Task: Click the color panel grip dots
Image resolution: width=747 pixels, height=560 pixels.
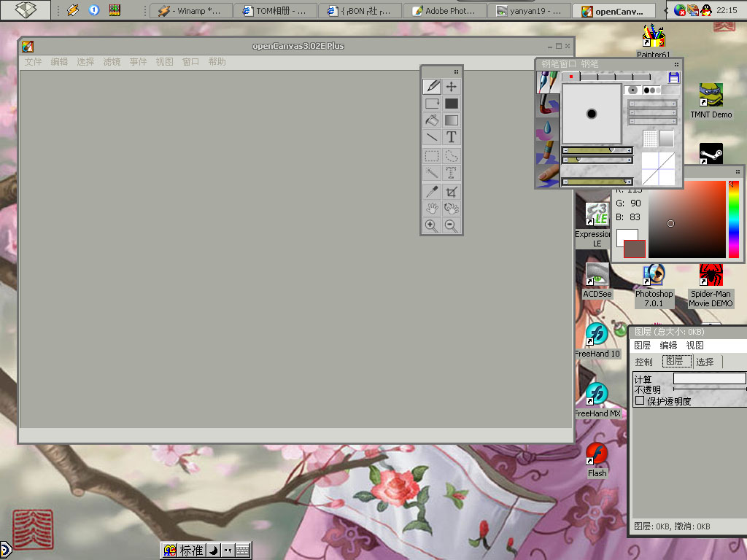Action: [738, 171]
